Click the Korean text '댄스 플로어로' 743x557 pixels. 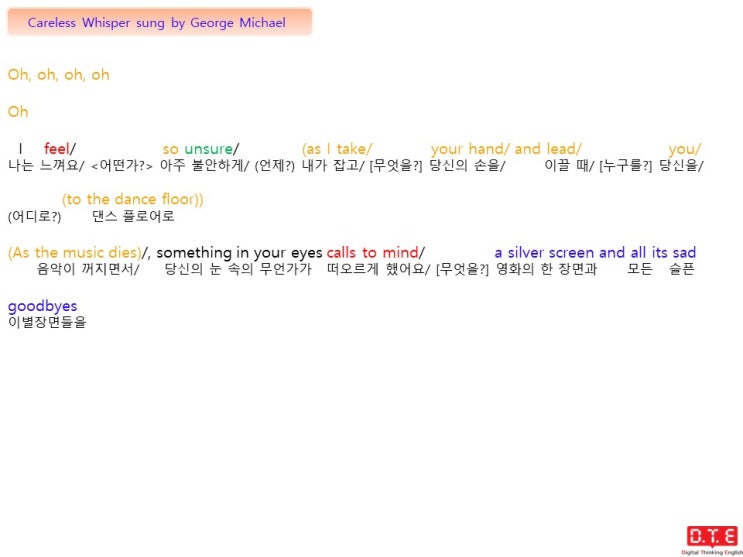click(133, 216)
